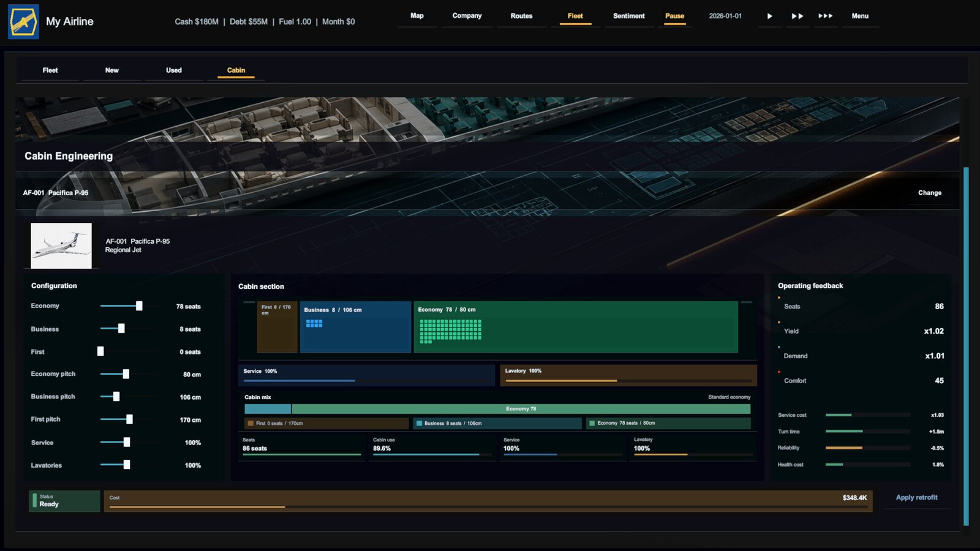Adjust the Business seats slider

pyautogui.click(x=121, y=329)
